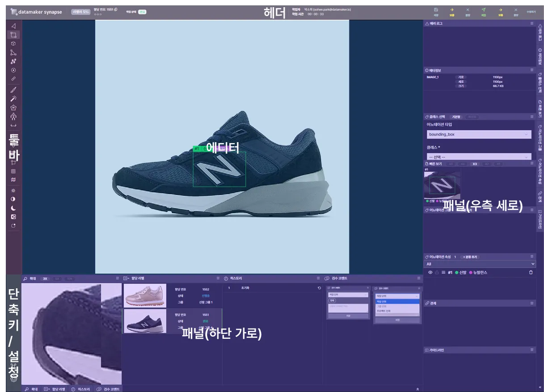This screenshot has width=544, height=392.
Task: Select the human skeleton pose tool
Action: click(x=13, y=117)
